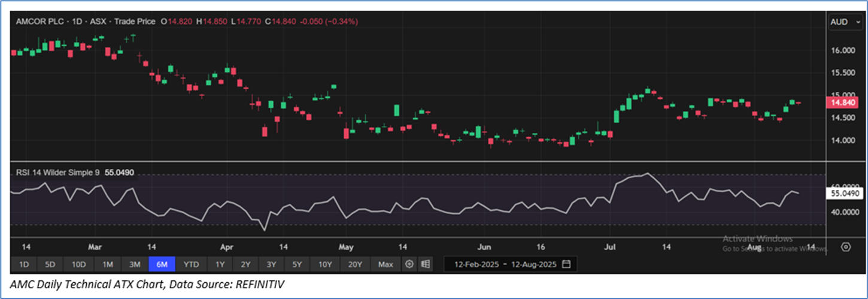The image size is (868, 299).
Task: Click the 14.840 current price label
Action: point(843,103)
